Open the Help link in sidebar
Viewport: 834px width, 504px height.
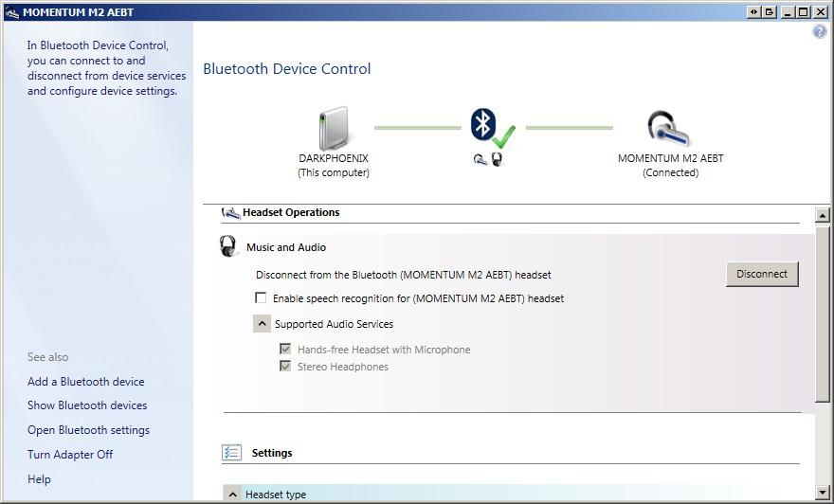(x=39, y=478)
